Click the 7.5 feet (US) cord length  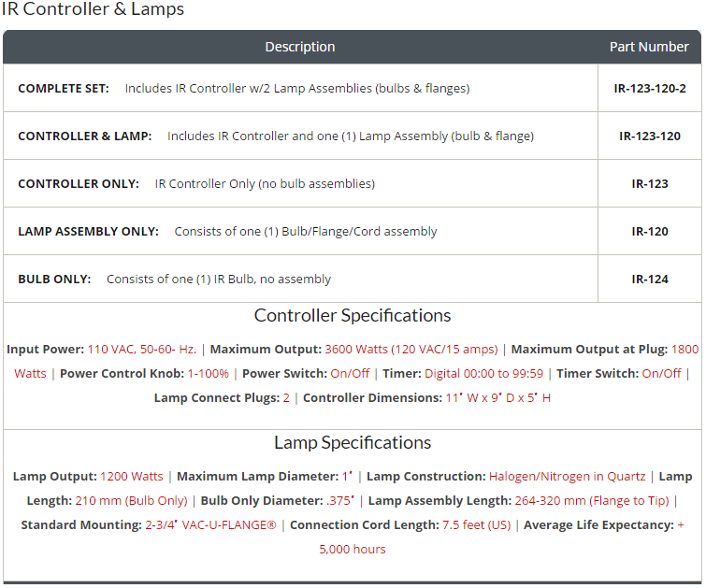476,525
